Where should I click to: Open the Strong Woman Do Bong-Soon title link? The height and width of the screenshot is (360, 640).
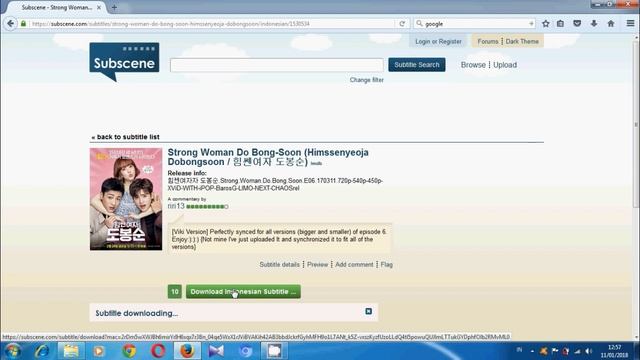tap(268, 157)
